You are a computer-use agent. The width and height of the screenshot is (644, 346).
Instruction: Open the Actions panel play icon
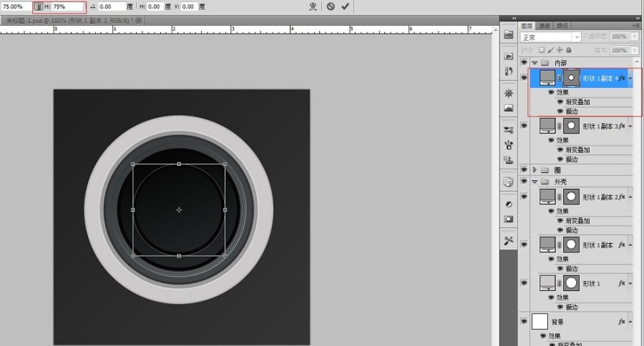click(x=509, y=56)
